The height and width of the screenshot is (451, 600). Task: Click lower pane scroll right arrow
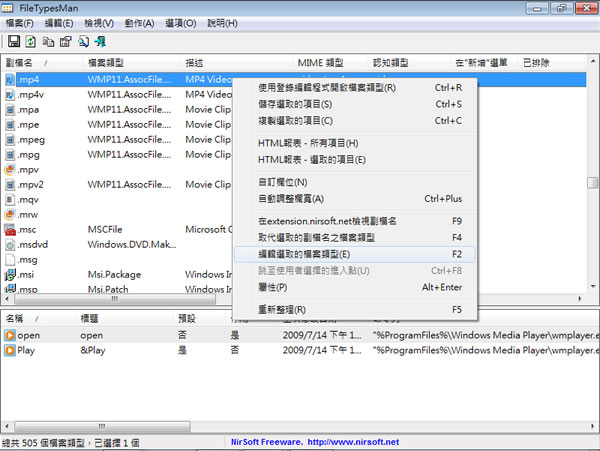(x=593, y=426)
